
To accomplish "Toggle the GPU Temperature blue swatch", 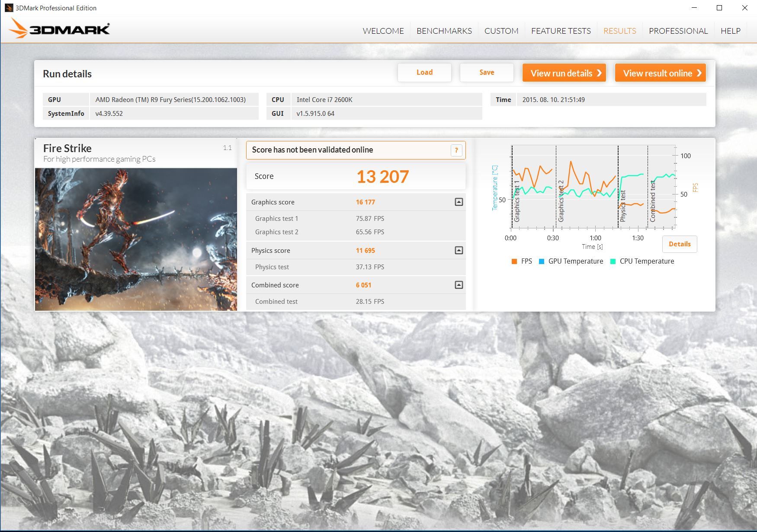I will [542, 261].
